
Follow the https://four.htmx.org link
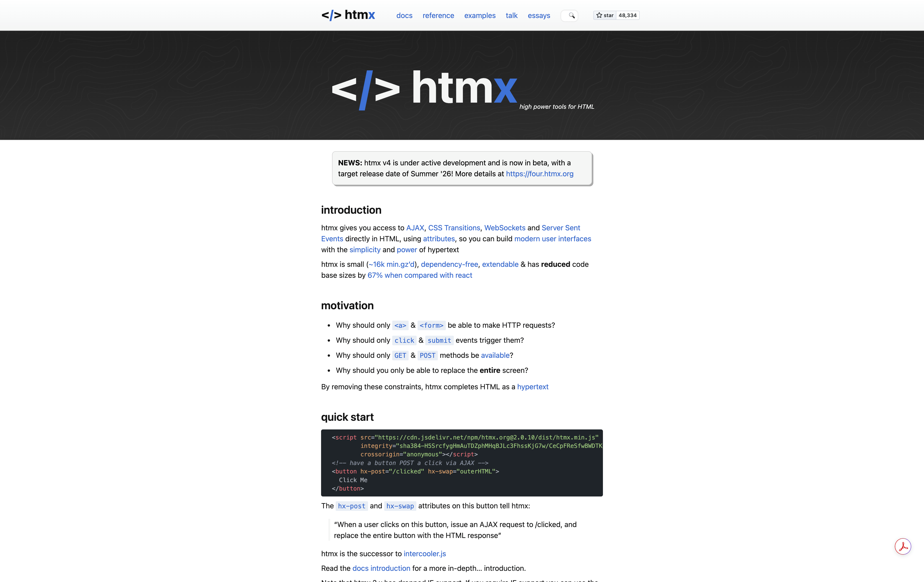[x=540, y=174]
